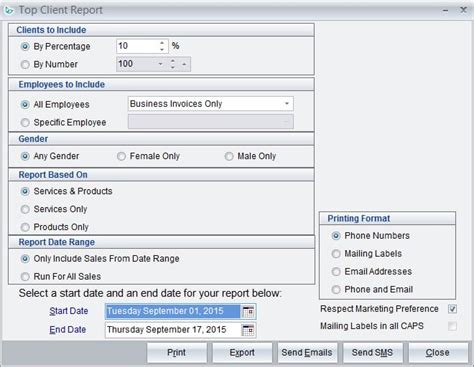Click the Clients to Include heading

click(51, 30)
